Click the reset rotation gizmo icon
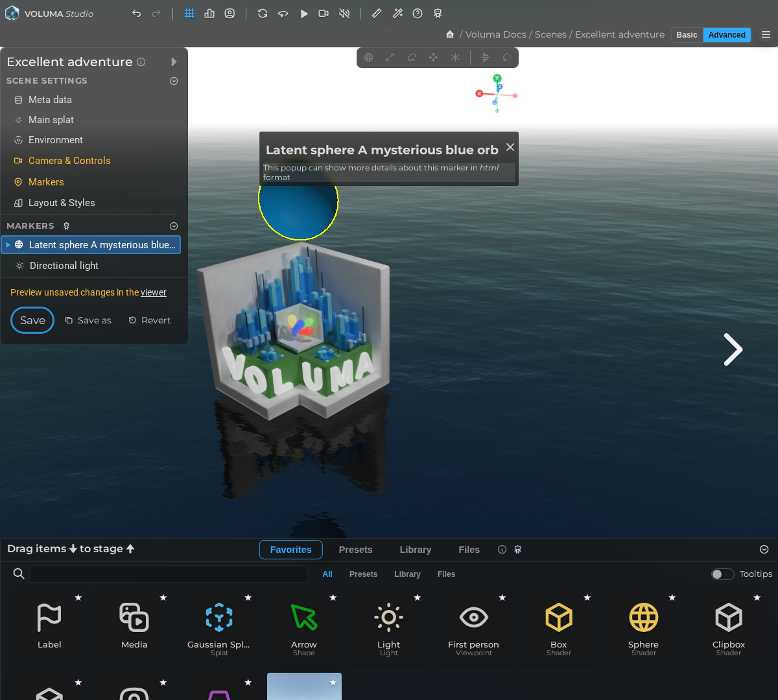 click(x=507, y=57)
